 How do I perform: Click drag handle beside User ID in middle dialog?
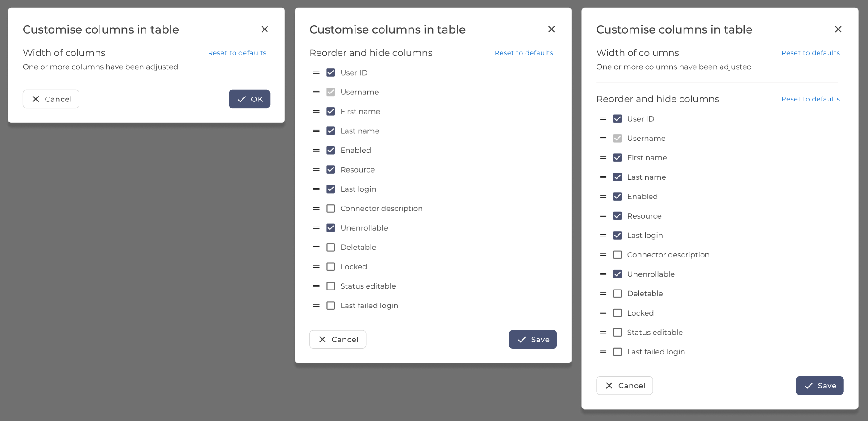pos(316,72)
